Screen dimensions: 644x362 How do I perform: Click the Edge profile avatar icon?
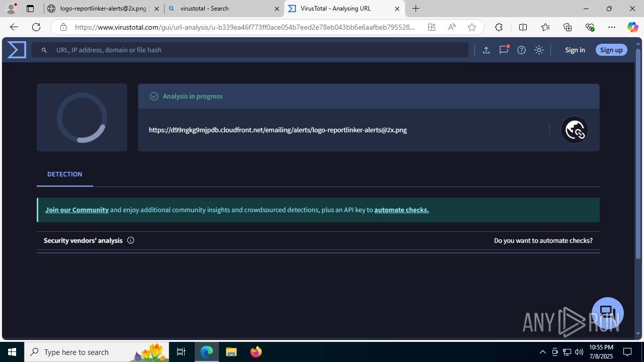pyautogui.click(x=12, y=9)
